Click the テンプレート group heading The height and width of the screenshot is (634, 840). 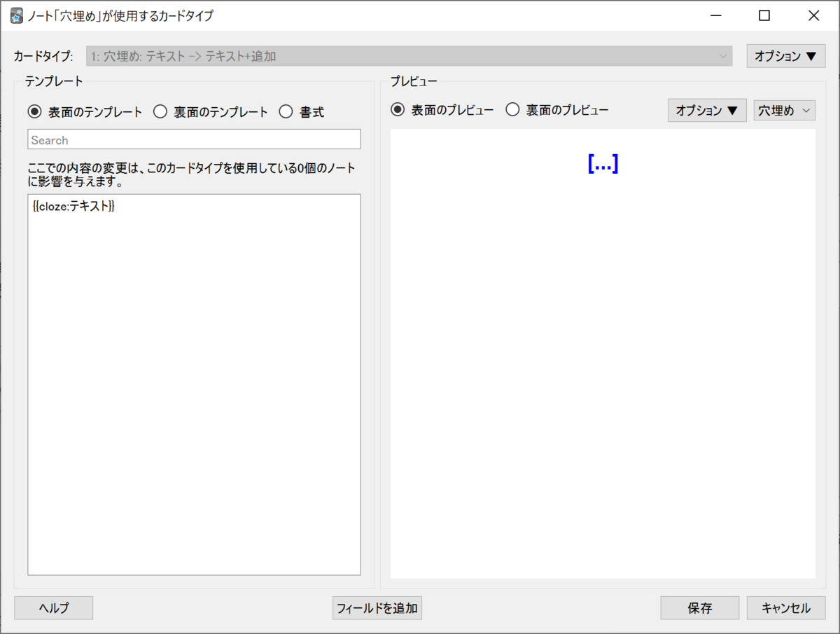click(x=54, y=81)
